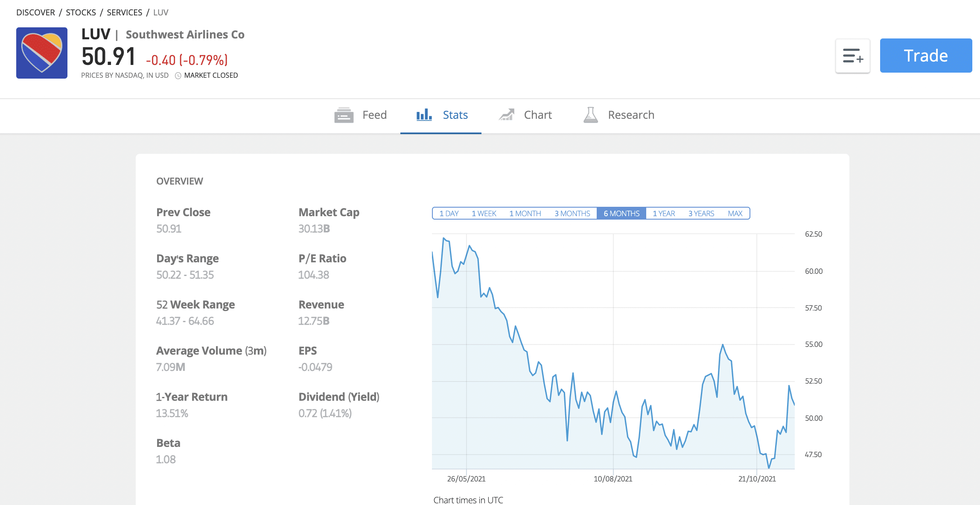Click the Average Volume value 7.09M
980x505 pixels.
(170, 367)
